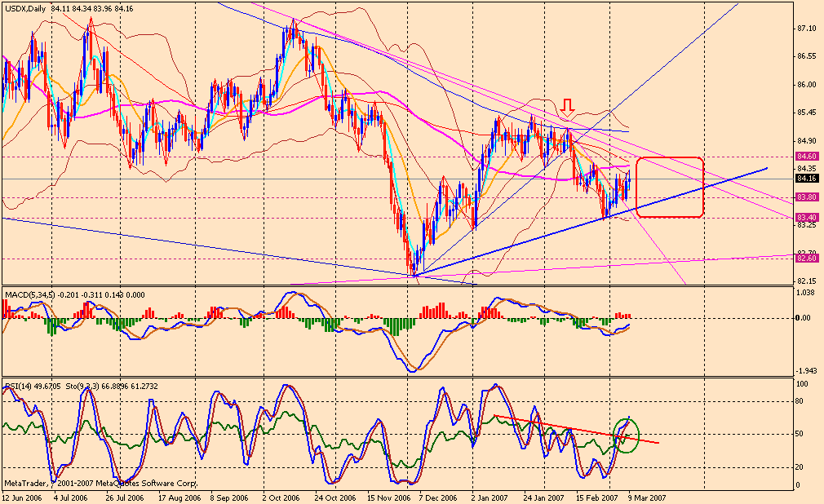Select the 82.15 price axis label
Viewport: 824px width, 504px height.
pyautogui.click(x=807, y=281)
